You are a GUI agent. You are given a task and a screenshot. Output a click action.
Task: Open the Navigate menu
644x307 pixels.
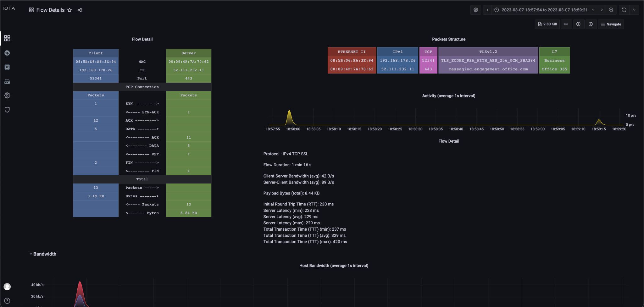611,24
